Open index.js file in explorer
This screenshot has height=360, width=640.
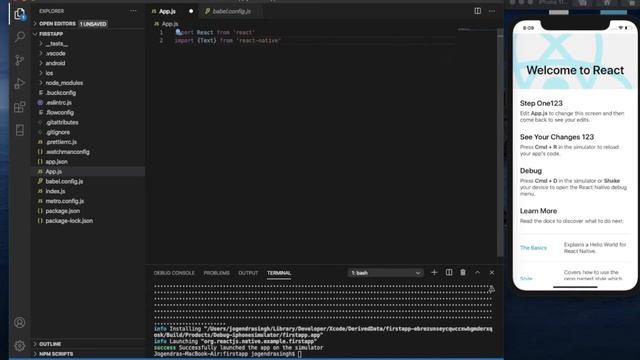click(x=55, y=191)
